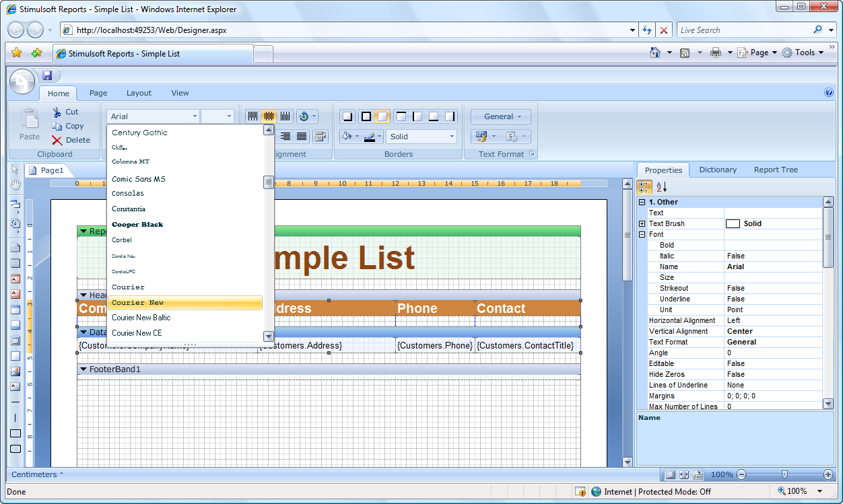Click the Cut button in Clipboard
Screen dimensions: 843x504
point(65,112)
